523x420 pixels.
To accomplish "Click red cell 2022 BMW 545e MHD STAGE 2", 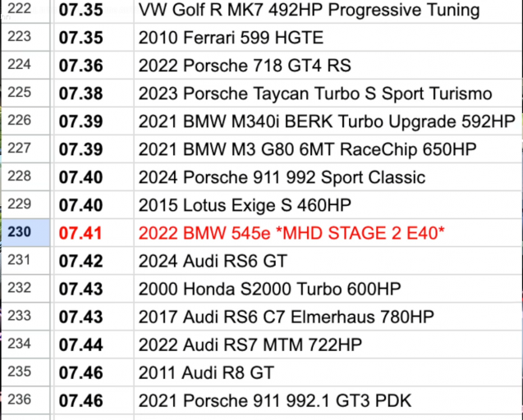I will pyautogui.click(x=328, y=233).
